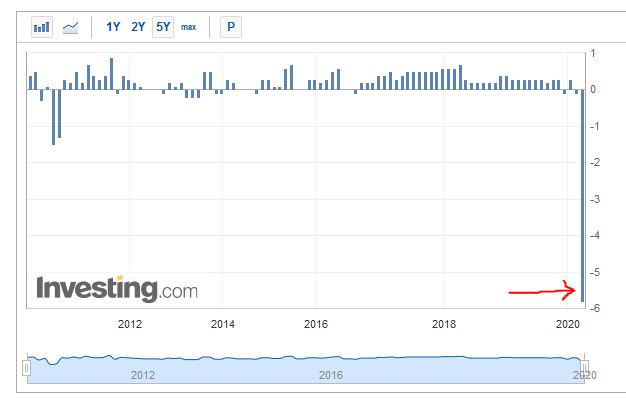Click the large negative bar in 2020
Image resolution: width=626 pixels, height=399 pixels.
tap(582, 195)
